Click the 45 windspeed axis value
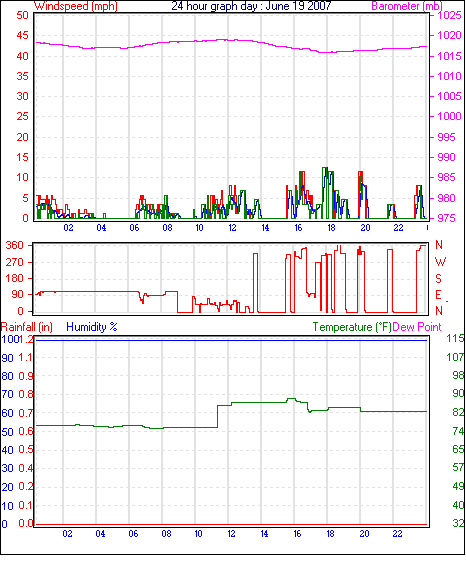 (x=22, y=36)
